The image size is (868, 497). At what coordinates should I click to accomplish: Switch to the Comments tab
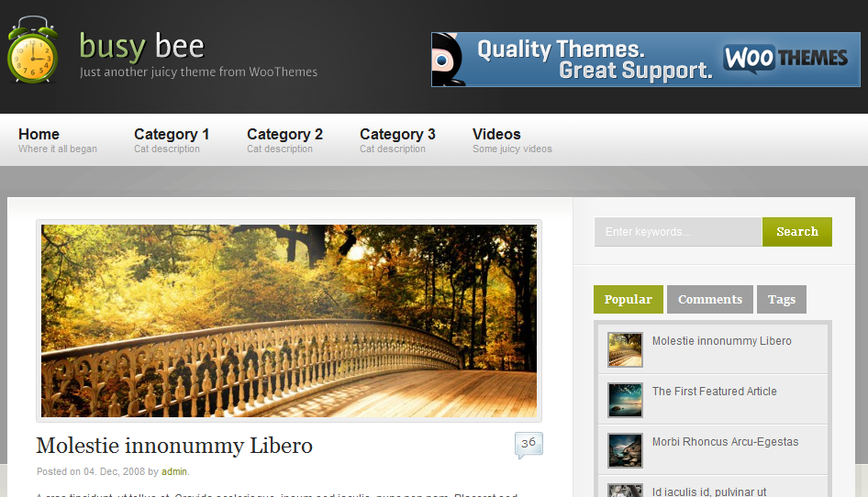[x=710, y=300]
